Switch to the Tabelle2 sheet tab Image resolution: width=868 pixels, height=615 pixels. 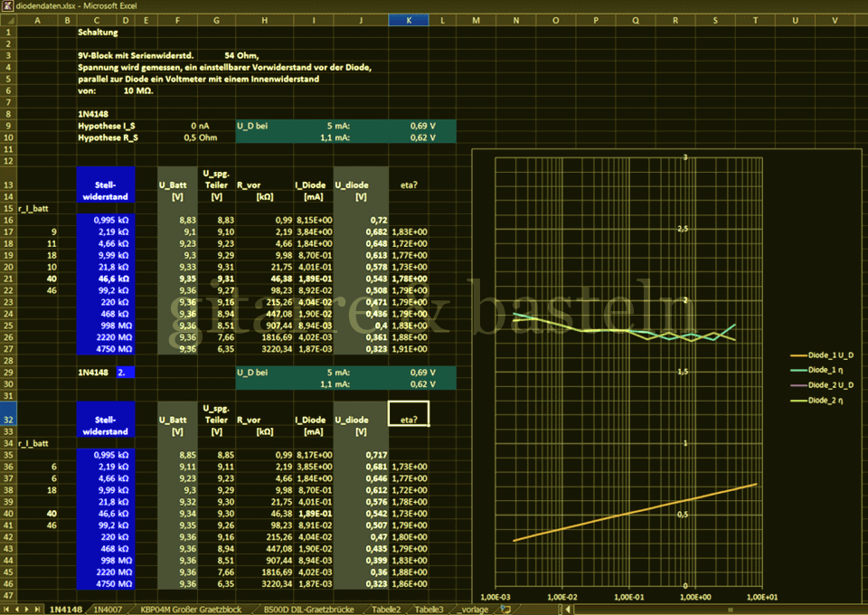386,610
